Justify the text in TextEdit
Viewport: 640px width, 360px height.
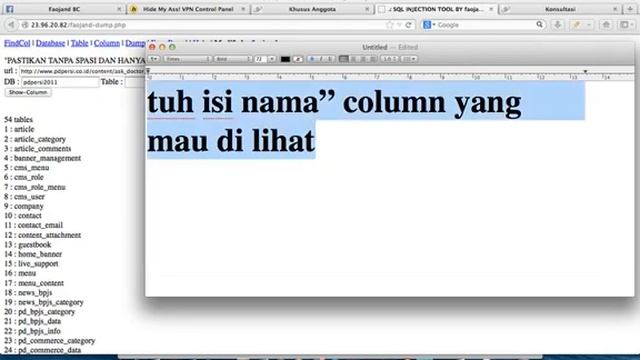coord(373,59)
